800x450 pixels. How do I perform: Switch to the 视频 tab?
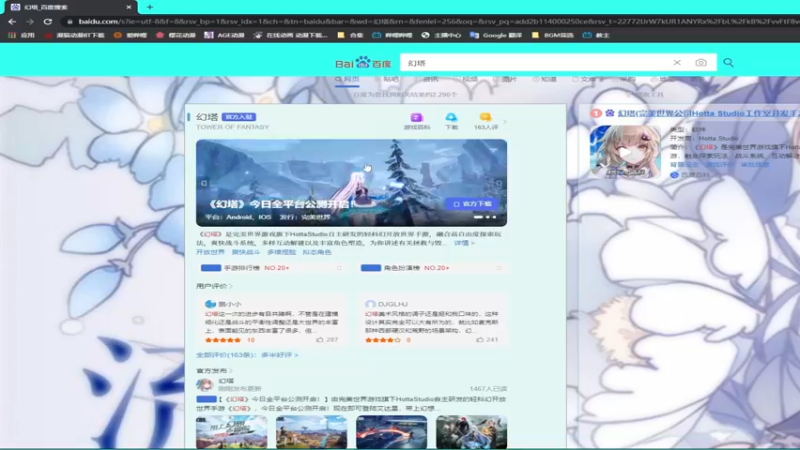coord(466,80)
